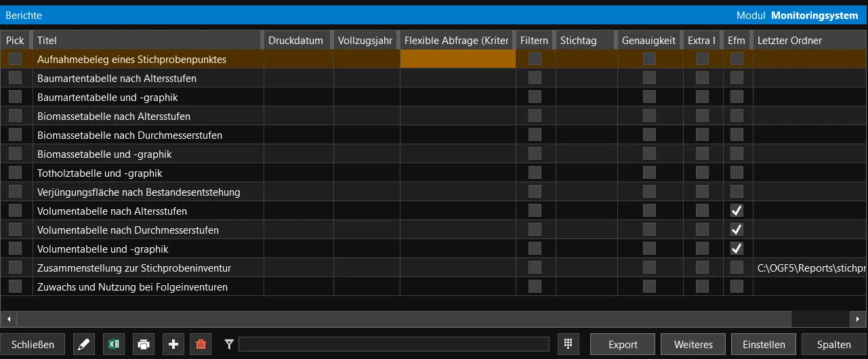Viewport: 868px width, 359px height.
Task: Click the printer icon
Action: 144,345
